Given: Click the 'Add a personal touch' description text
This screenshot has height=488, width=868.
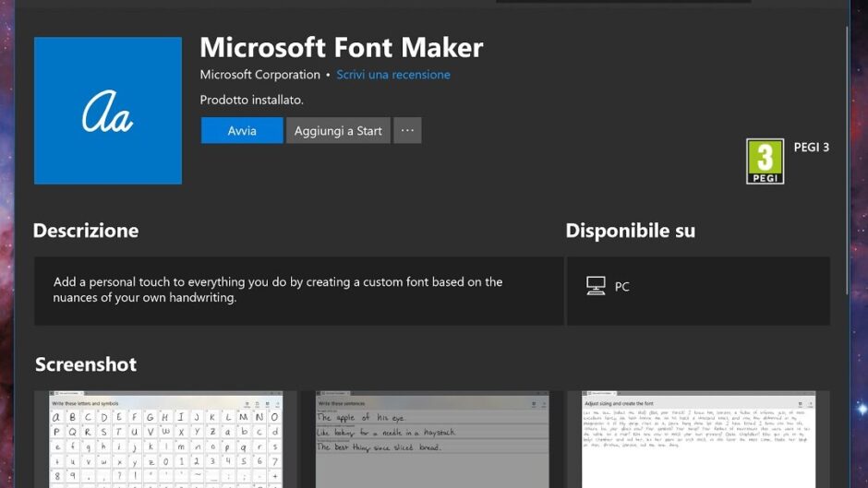Looking at the screenshot, I should coord(278,290).
